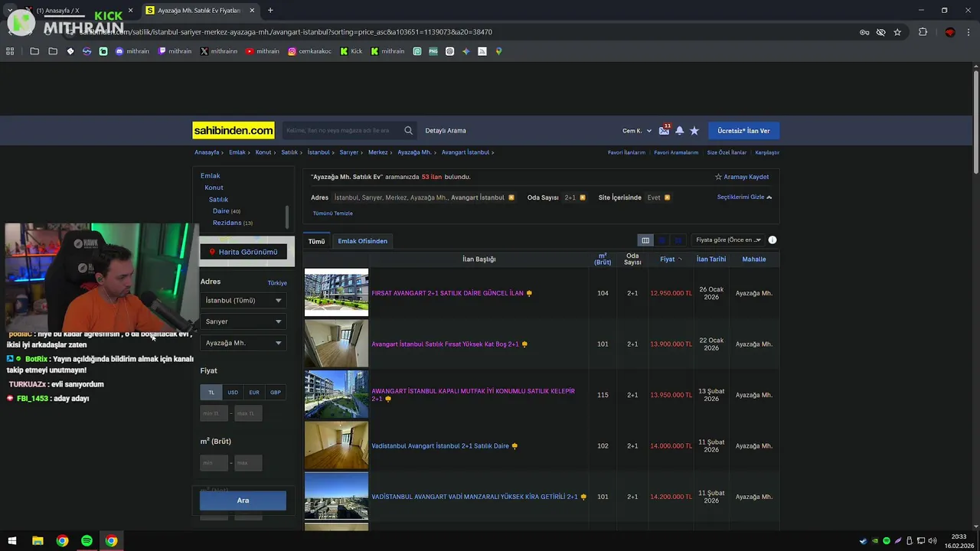Open the Kick bookmark

351,51
